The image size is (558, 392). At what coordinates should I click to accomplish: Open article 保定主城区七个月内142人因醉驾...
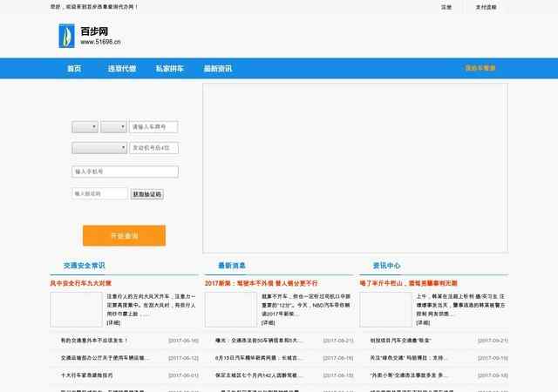(259, 375)
